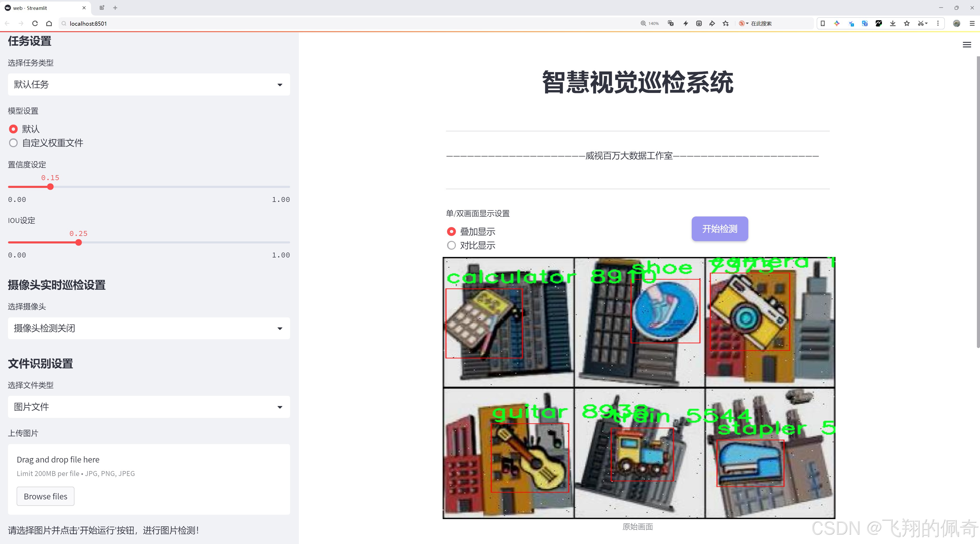
Task: Click the Browse files button
Action: 45,496
